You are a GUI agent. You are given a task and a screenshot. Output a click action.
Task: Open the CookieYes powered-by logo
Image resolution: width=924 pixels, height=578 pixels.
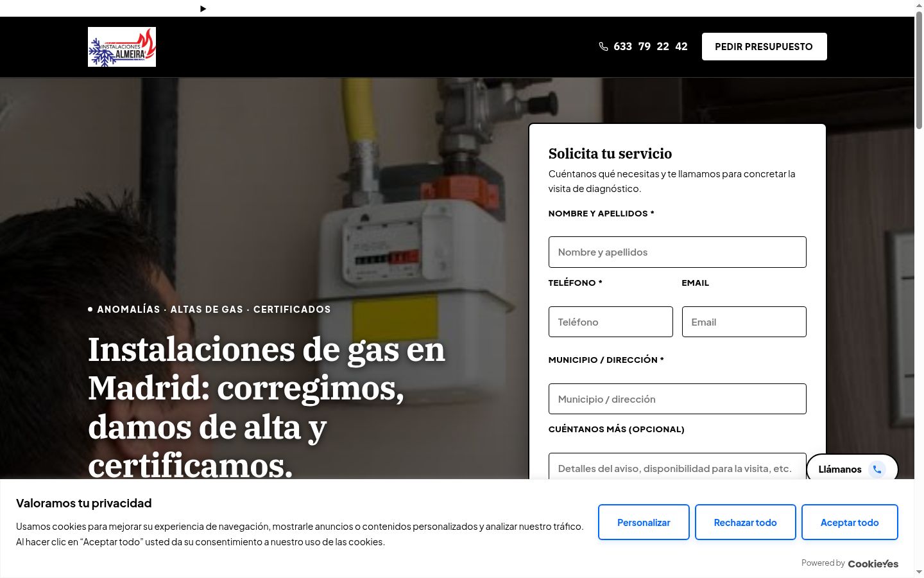point(873,563)
